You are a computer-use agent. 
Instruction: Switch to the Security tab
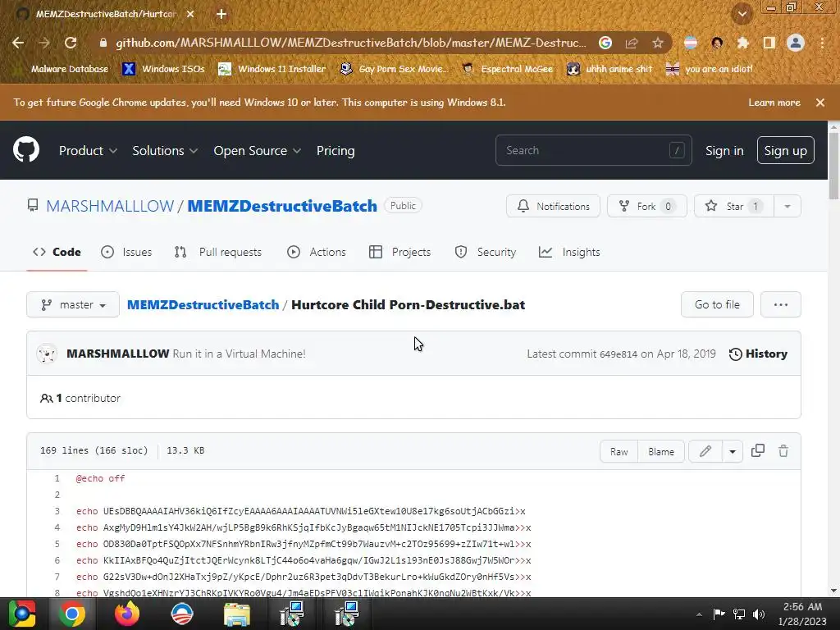tap(486, 252)
